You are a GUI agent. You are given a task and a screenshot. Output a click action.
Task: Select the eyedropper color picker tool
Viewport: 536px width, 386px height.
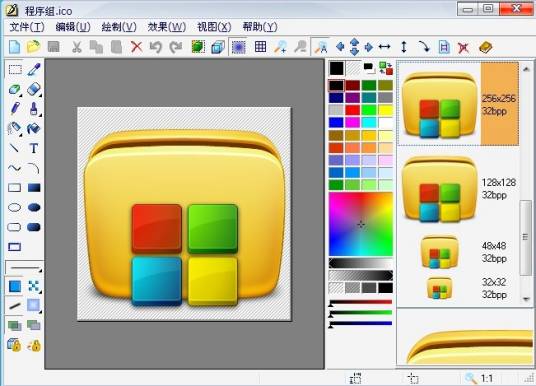(34, 70)
